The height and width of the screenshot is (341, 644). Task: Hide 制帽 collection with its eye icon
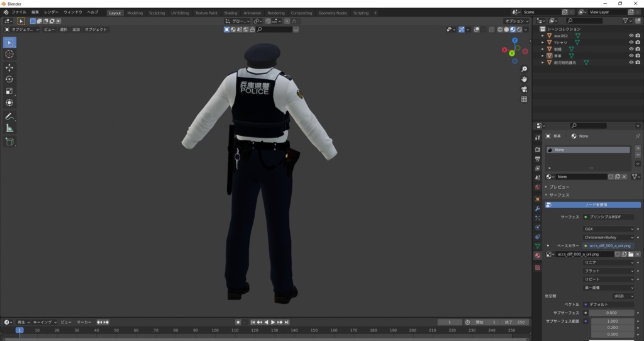[631, 49]
